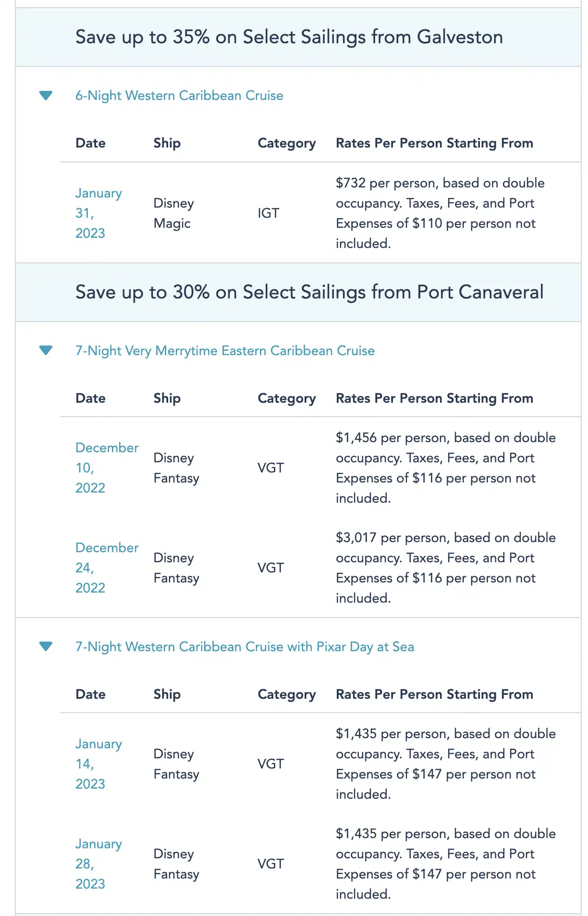Open the 6-Night Western Caribbean Cruise link
This screenshot has width=588, height=916.
pos(179,96)
